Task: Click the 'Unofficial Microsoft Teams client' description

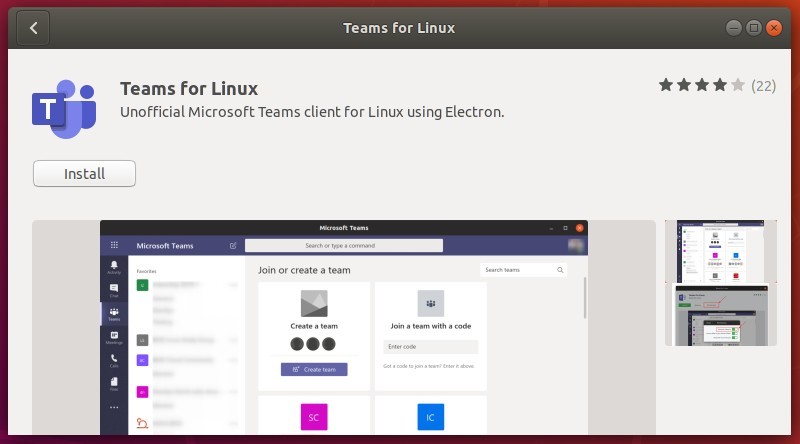Action: tap(312, 112)
